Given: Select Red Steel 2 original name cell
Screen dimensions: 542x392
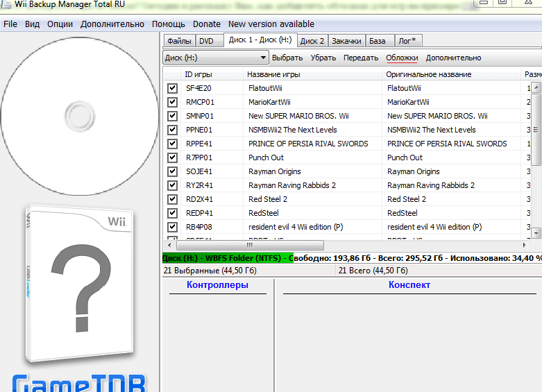Looking at the screenshot, I should [407, 199].
